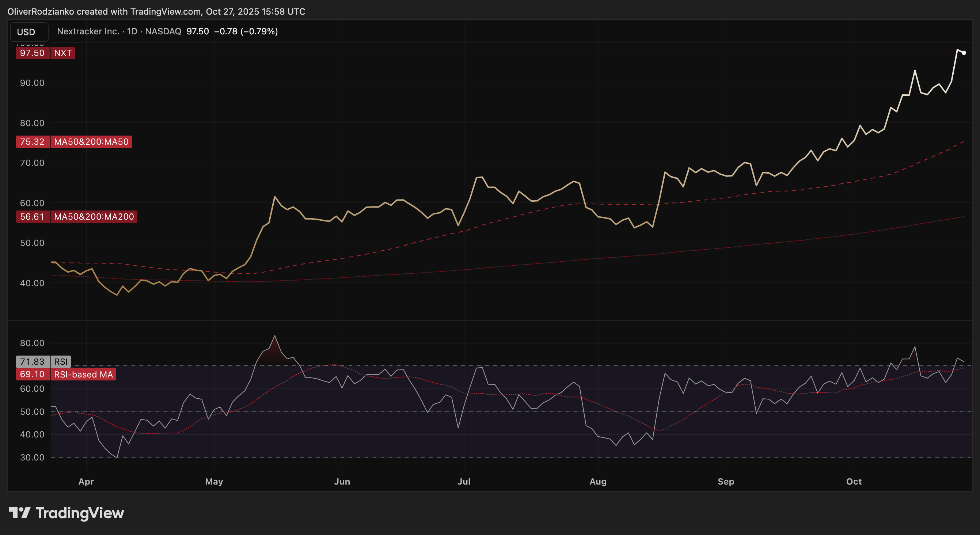Click the latest price dot on the NXT line

tap(964, 53)
